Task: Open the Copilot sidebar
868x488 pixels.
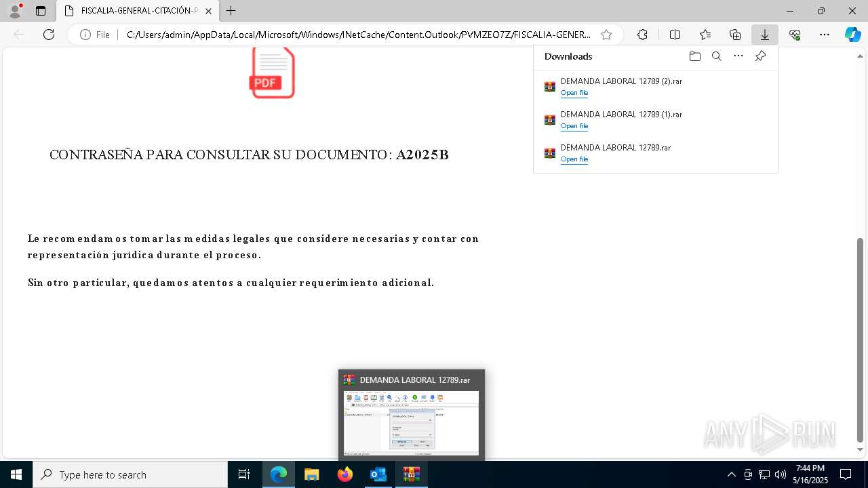Action: [x=852, y=35]
